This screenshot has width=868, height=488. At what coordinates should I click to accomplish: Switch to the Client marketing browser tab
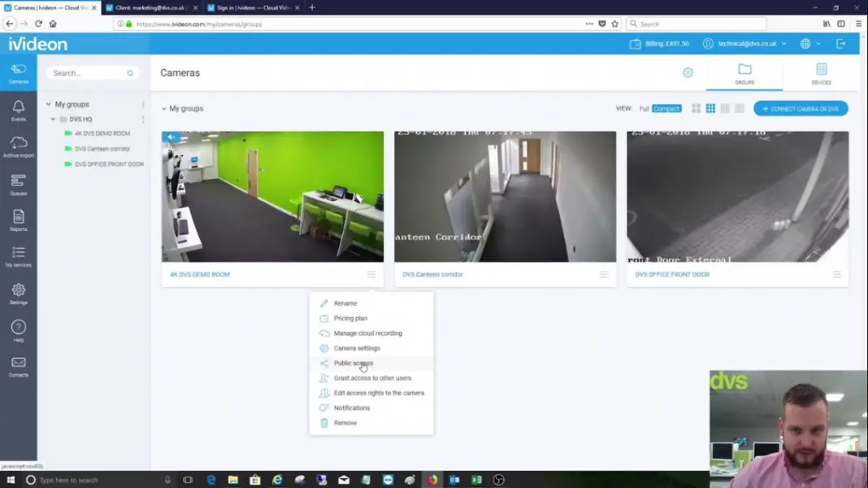[150, 8]
